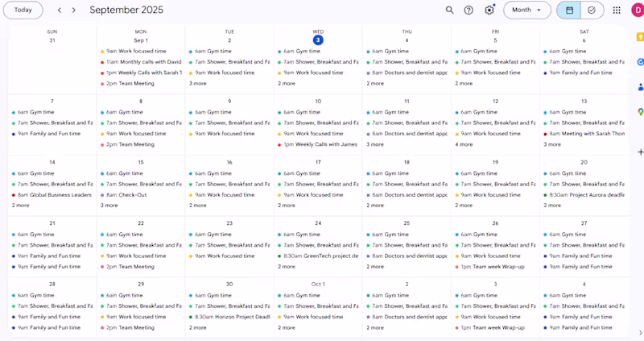
Task: Open '11am Monthly calls with David' event
Action: (x=141, y=62)
